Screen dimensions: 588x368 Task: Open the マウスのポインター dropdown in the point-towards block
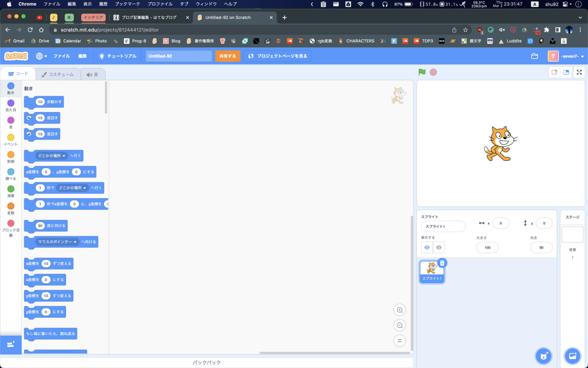pos(57,241)
